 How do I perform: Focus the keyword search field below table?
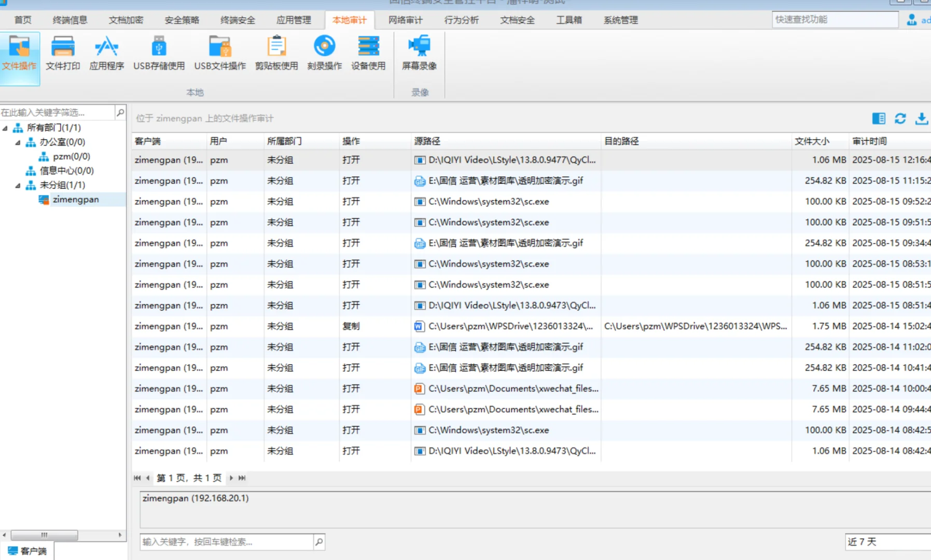tap(227, 542)
